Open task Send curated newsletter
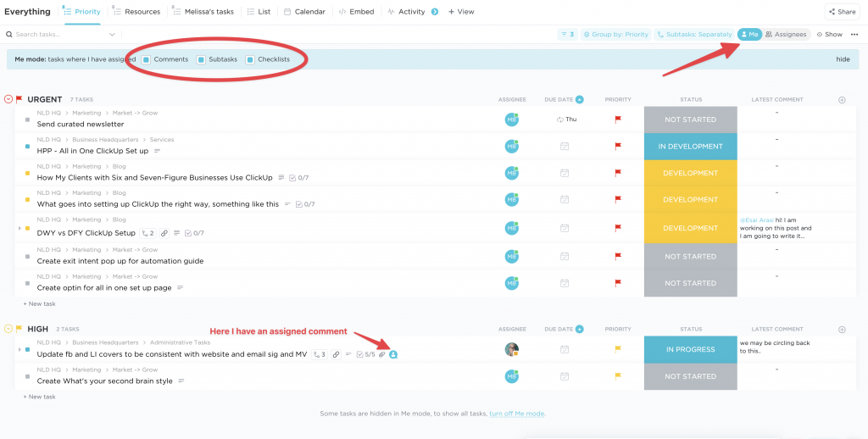868x439 pixels. [81, 124]
